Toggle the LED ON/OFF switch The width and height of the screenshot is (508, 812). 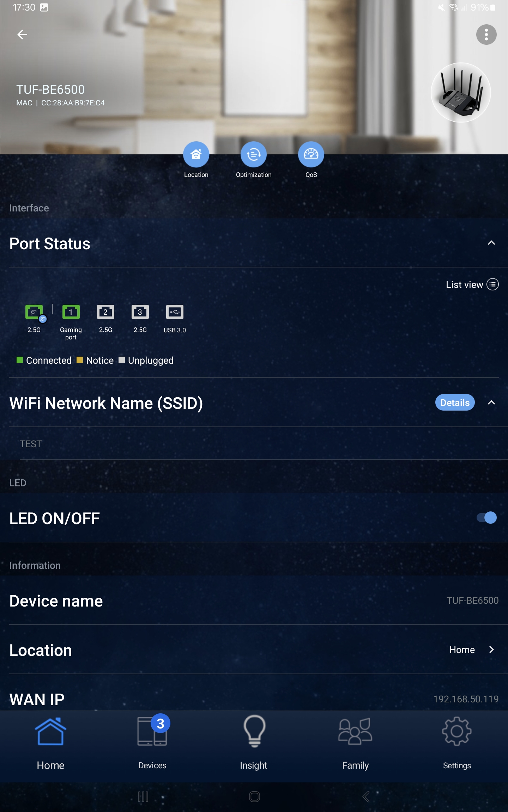point(486,518)
